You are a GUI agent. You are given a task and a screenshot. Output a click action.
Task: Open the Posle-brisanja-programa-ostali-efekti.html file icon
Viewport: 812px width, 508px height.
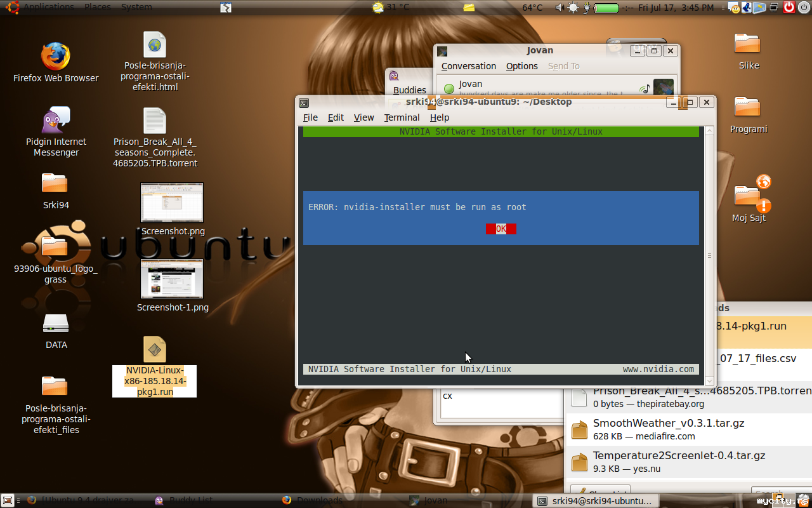[x=155, y=44]
